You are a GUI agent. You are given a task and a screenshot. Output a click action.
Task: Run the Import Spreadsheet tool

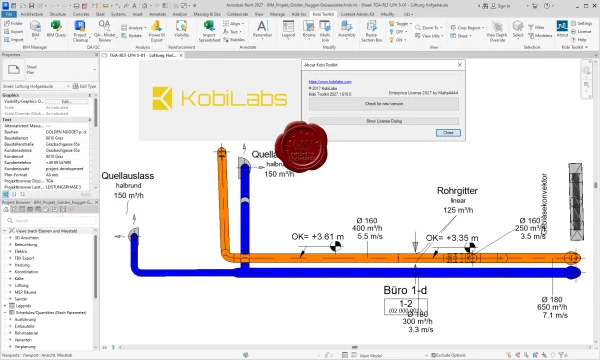[209, 31]
